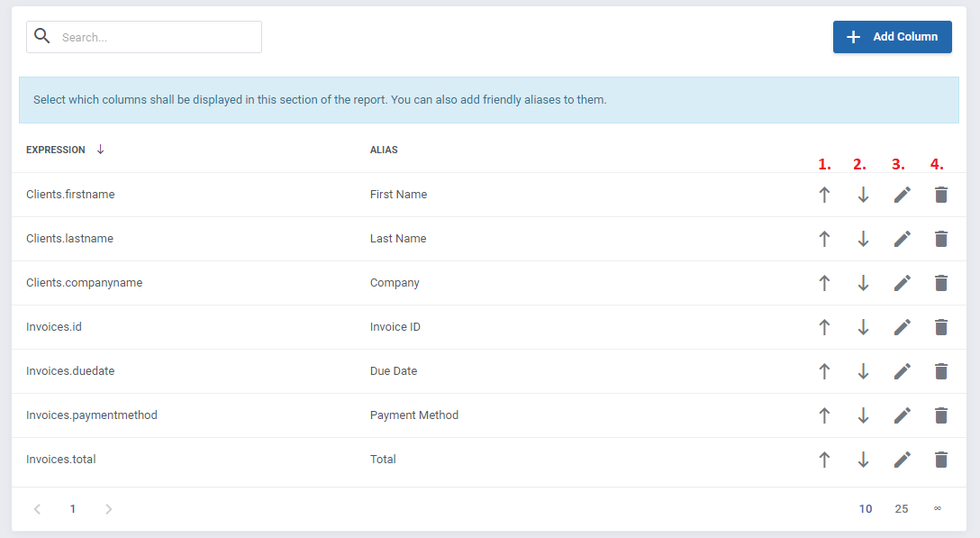Select the Company alias cell

(x=395, y=283)
